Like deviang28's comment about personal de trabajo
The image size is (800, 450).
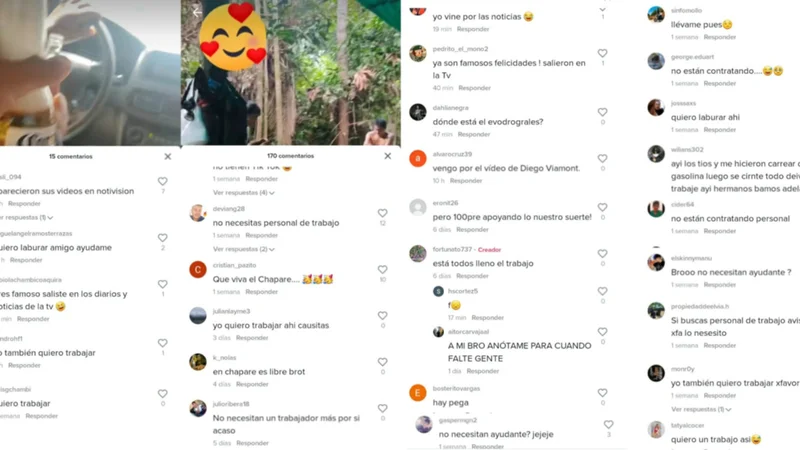click(382, 213)
